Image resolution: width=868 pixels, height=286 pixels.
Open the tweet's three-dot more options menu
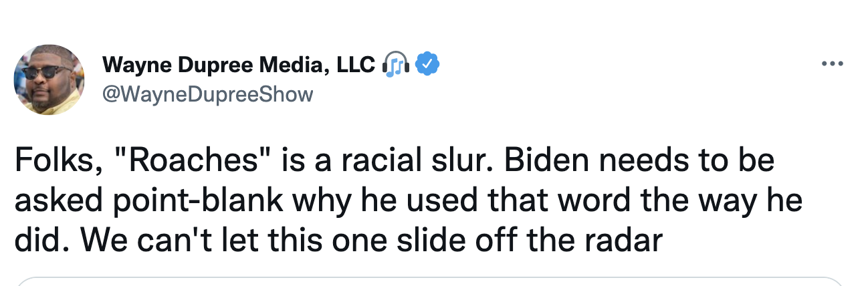click(833, 65)
